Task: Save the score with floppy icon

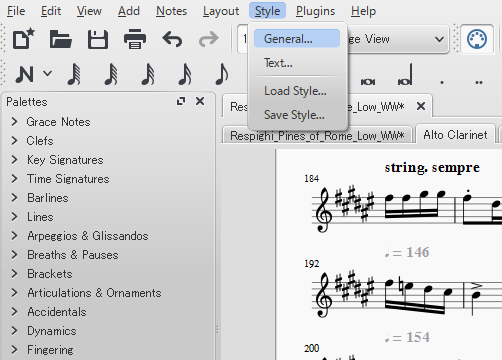Action: [98, 39]
